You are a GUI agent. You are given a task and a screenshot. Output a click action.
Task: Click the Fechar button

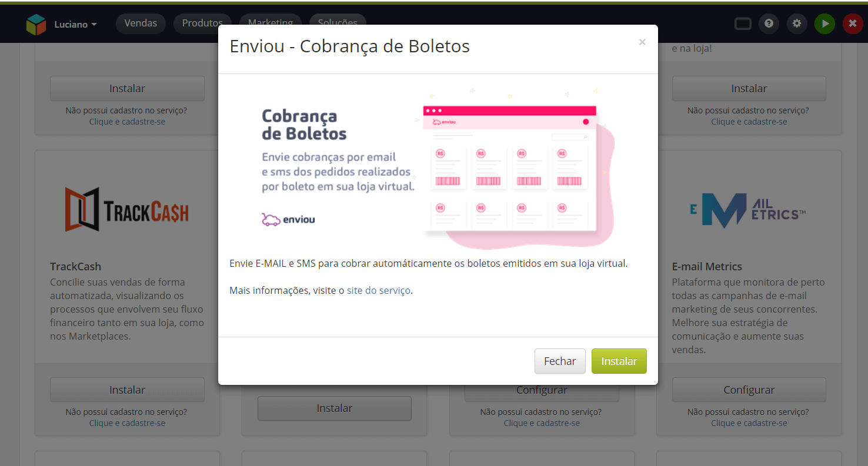tap(560, 361)
